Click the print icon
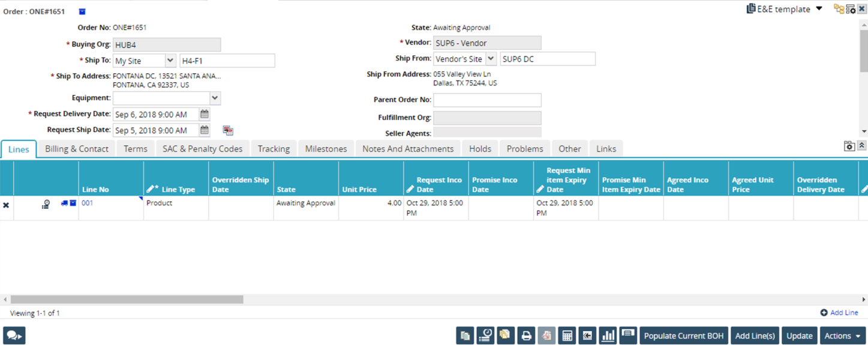868x345 pixels. click(x=526, y=336)
